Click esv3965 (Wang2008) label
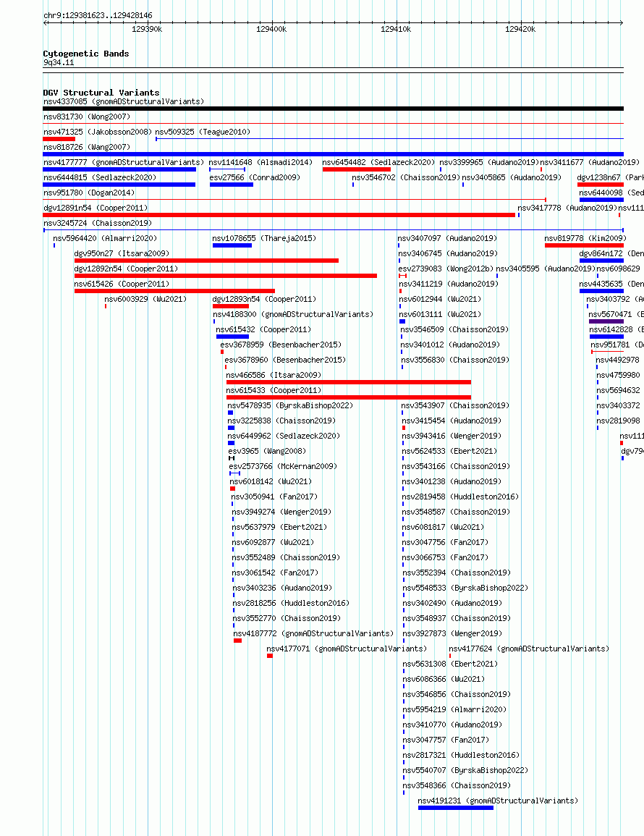 (x=267, y=451)
